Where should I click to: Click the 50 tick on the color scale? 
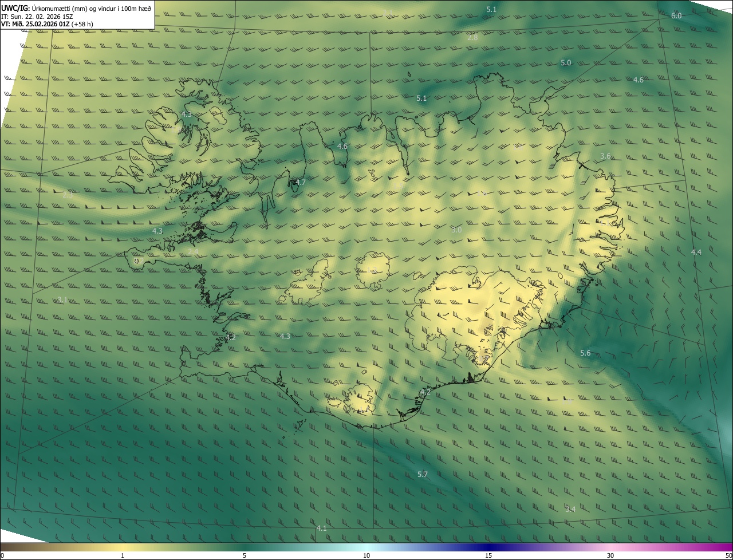[x=728, y=555]
